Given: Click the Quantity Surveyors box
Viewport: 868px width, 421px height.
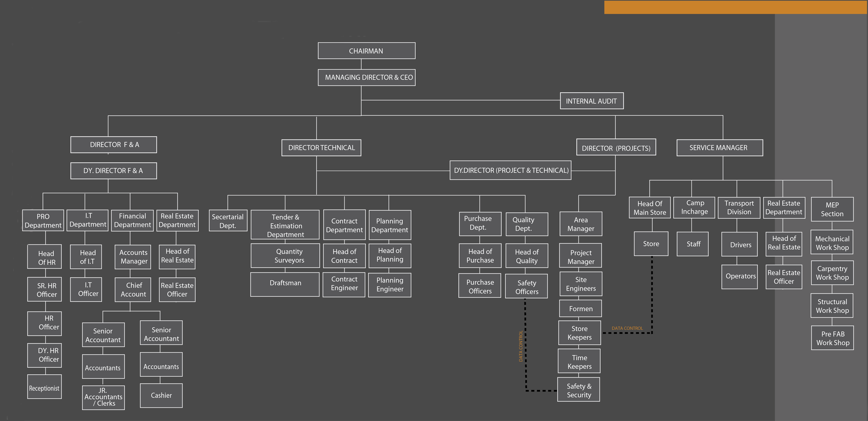Looking at the screenshot, I should click(x=285, y=256).
